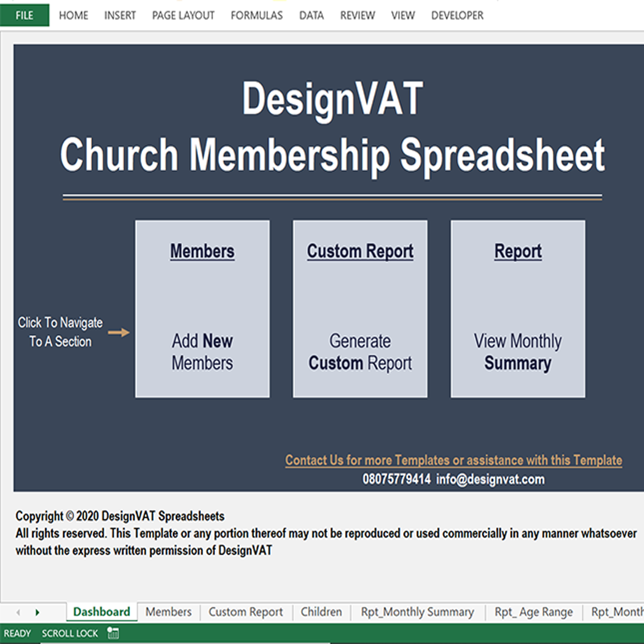Click the macro recording icon in status bar

113,633
